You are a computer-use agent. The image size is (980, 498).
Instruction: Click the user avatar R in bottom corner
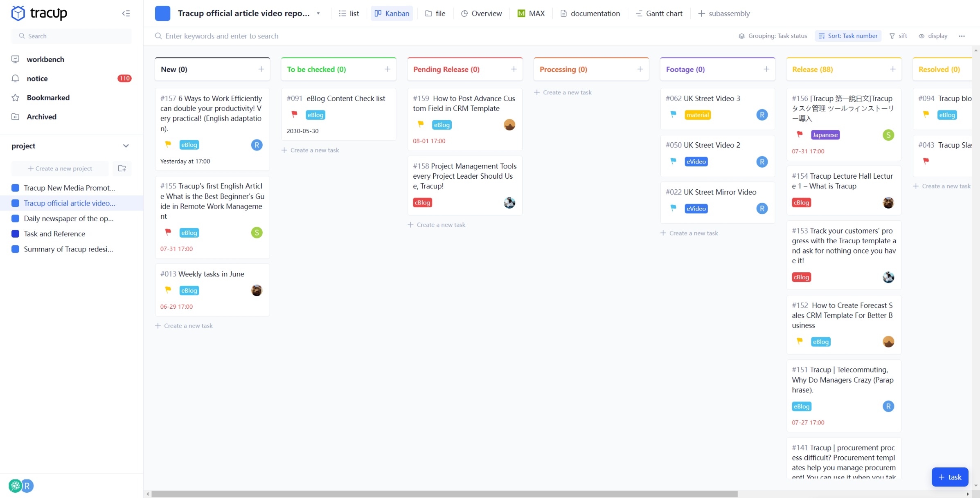[x=27, y=486]
